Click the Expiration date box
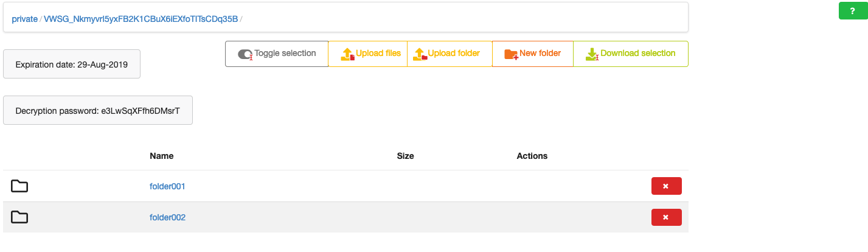This screenshot has width=868, height=252. [x=72, y=65]
